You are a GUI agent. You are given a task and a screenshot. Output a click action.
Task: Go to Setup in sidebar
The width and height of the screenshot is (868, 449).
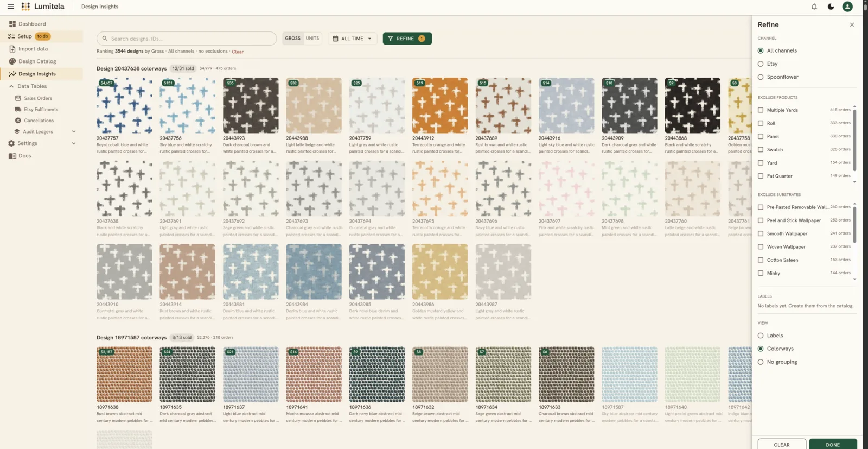pyautogui.click(x=25, y=36)
